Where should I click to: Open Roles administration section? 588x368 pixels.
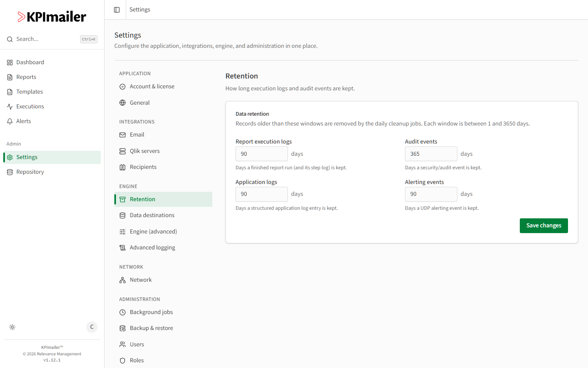point(163,361)
